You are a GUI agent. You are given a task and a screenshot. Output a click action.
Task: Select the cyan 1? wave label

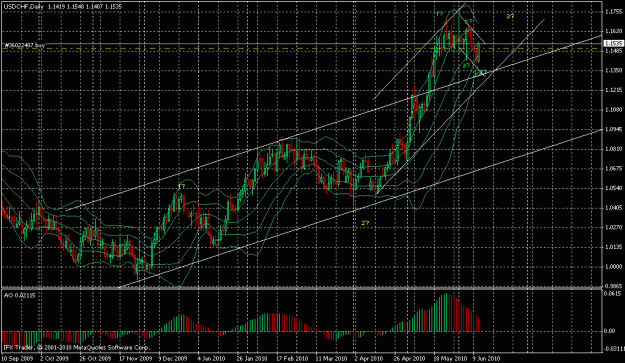(440, 14)
